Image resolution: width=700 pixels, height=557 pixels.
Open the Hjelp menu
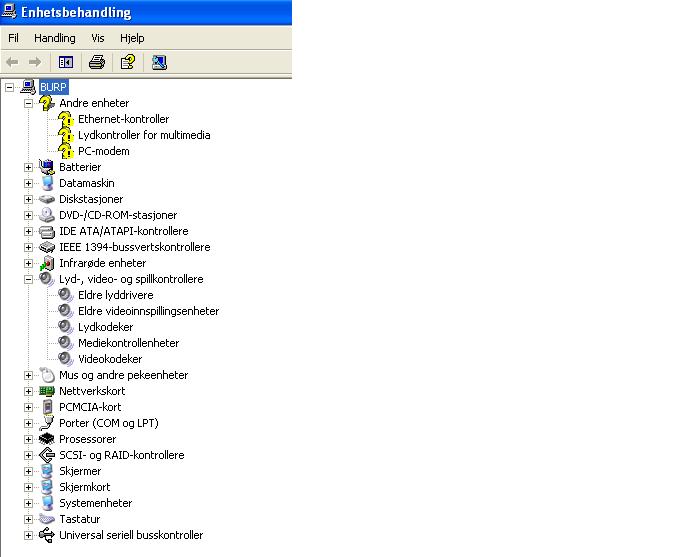pyautogui.click(x=132, y=38)
